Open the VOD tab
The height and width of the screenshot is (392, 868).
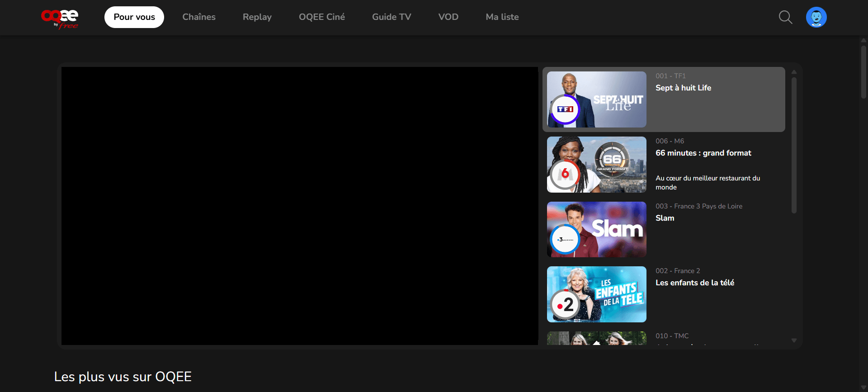click(448, 17)
